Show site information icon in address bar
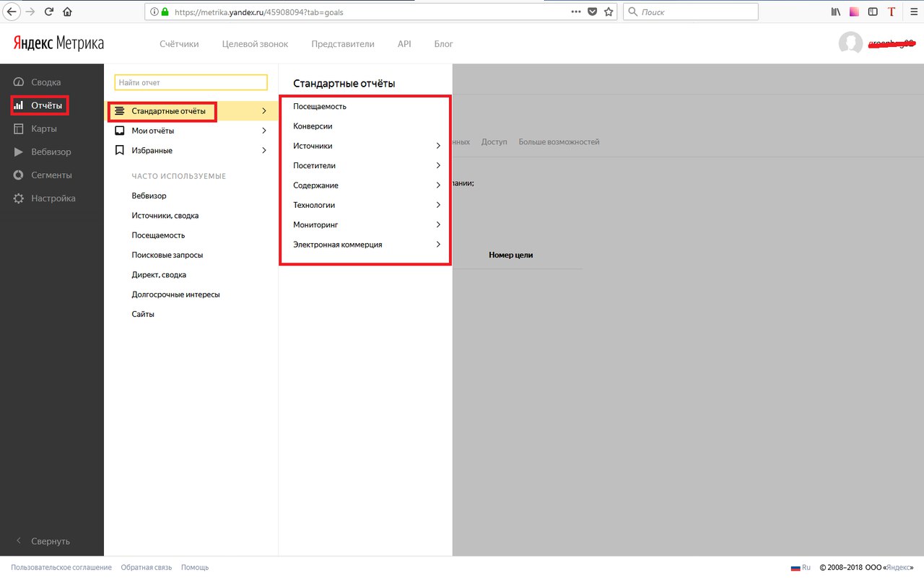 point(154,12)
